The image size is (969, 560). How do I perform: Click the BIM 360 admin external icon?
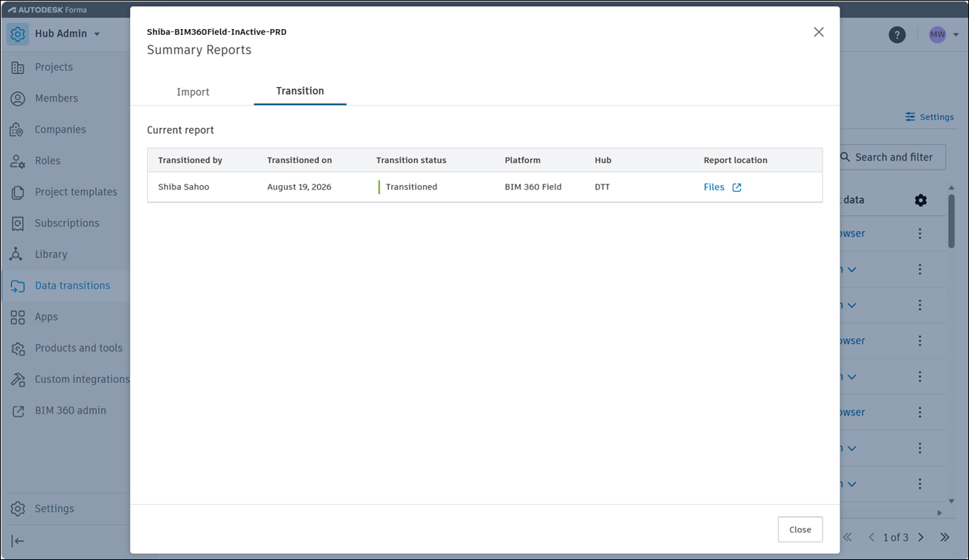click(x=17, y=411)
